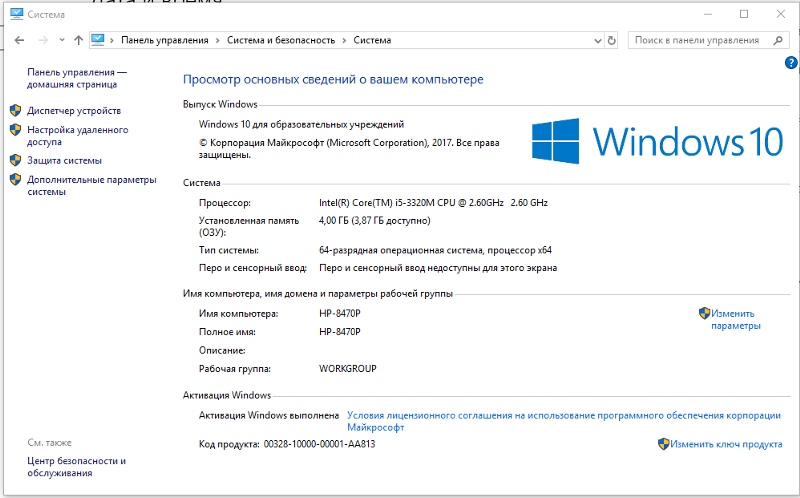The image size is (800, 498).
Task: Go up one level with the up arrow
Action: point(78,40)
